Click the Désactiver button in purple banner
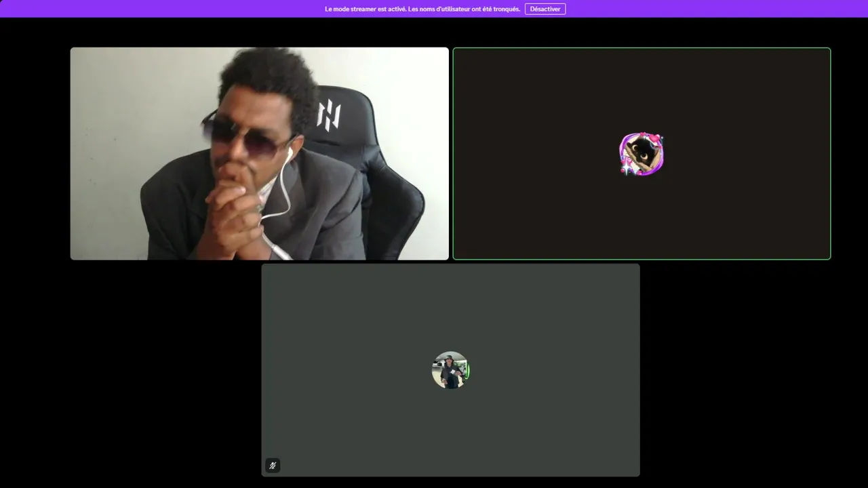This screenshot has width=868, height=488. coord(545,9)
